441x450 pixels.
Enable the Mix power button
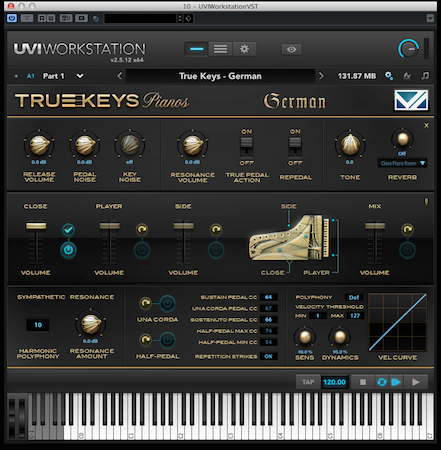(407, 250)
